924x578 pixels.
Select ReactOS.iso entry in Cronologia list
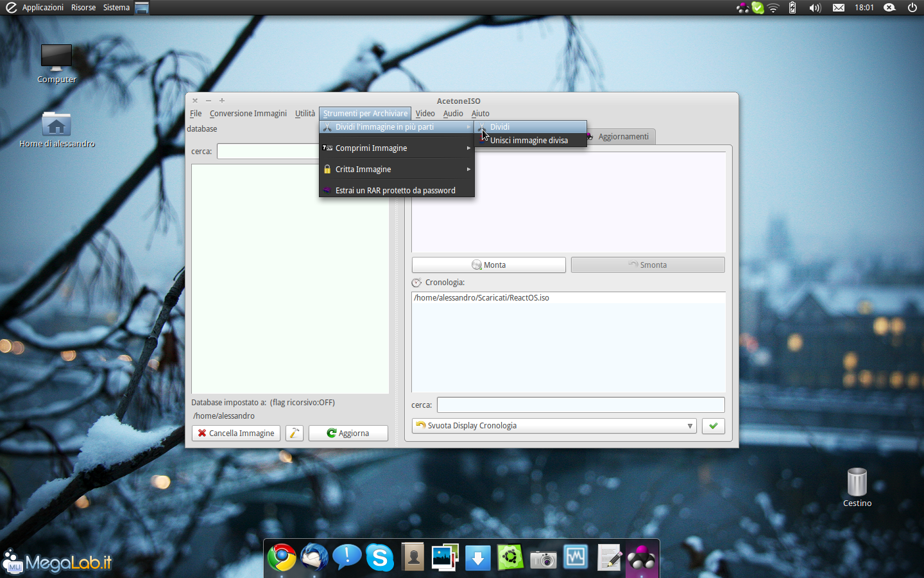[482, 298]
